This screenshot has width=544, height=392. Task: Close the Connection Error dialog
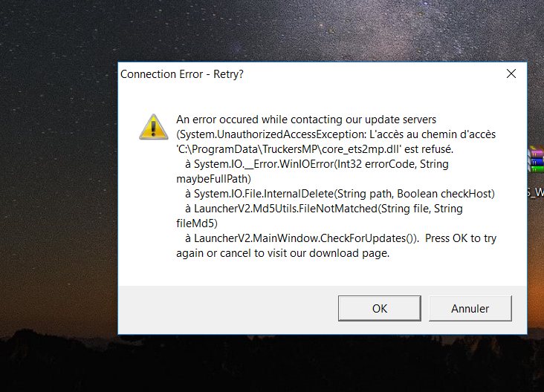click(511, 73)
